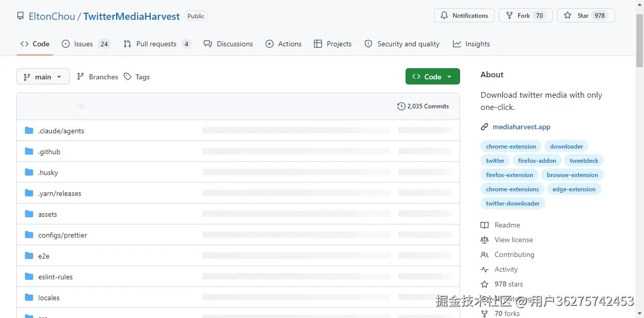View the Tags list
The height and width of the screenshot is (318, 644).
point(137,77)
